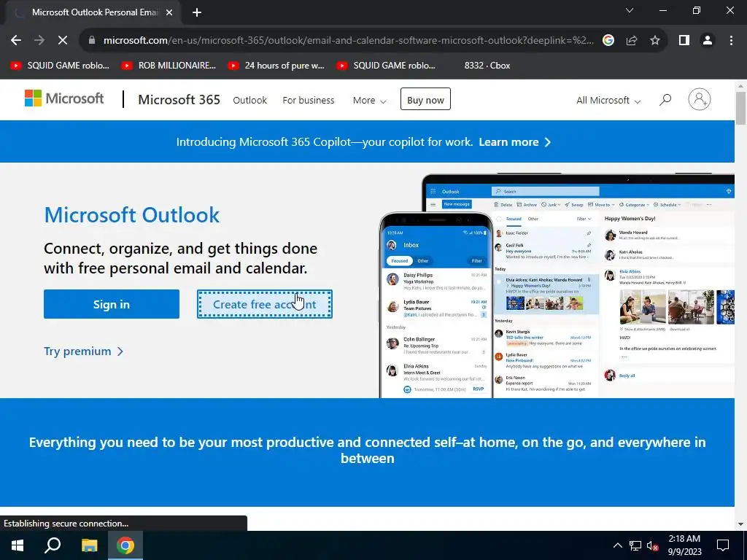Select the Outlook nav item

[249, 101]
